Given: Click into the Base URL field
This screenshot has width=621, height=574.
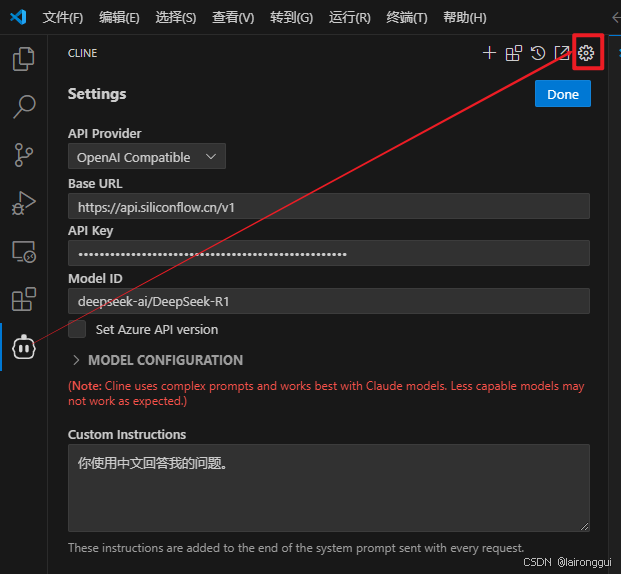Looking at the screenshot, I should pos(329,206).
